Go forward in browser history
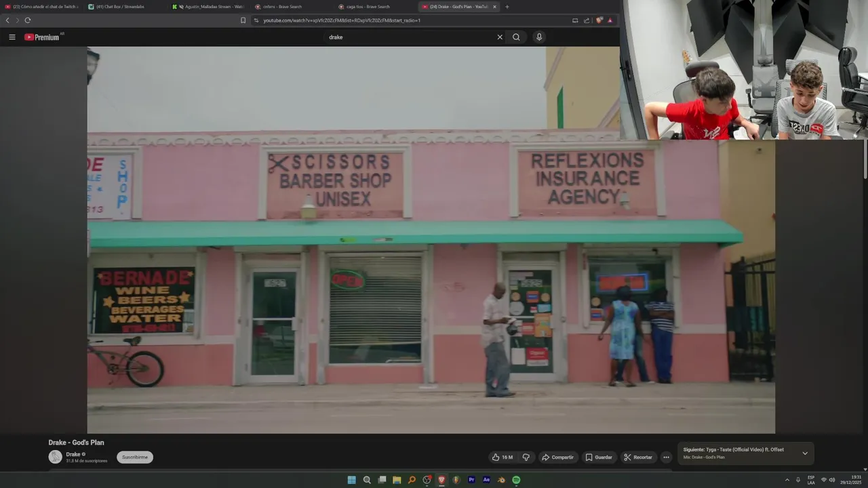Screen dimensions: 868x488 (18, 20)
